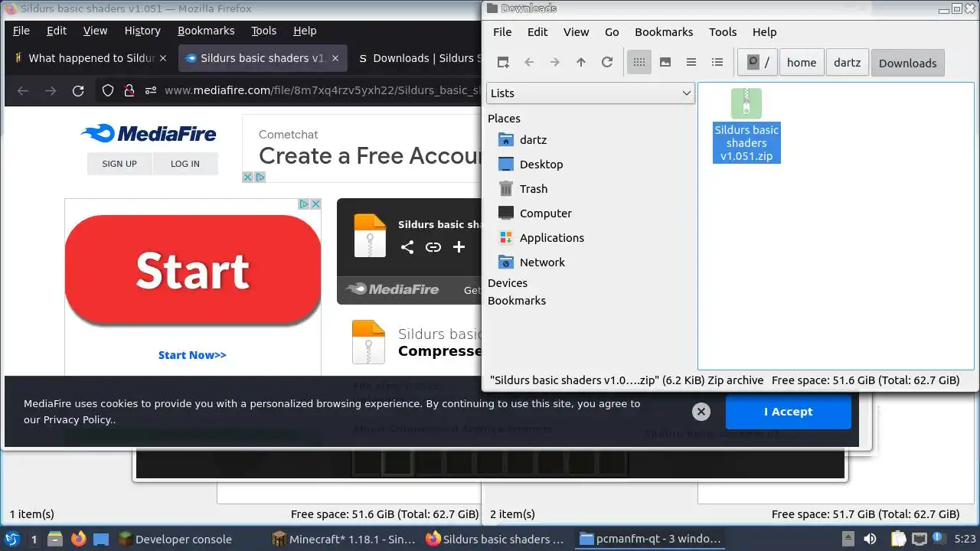980x551 pixels.
Task: Click Firefox site lock icon
Action: 129,90
